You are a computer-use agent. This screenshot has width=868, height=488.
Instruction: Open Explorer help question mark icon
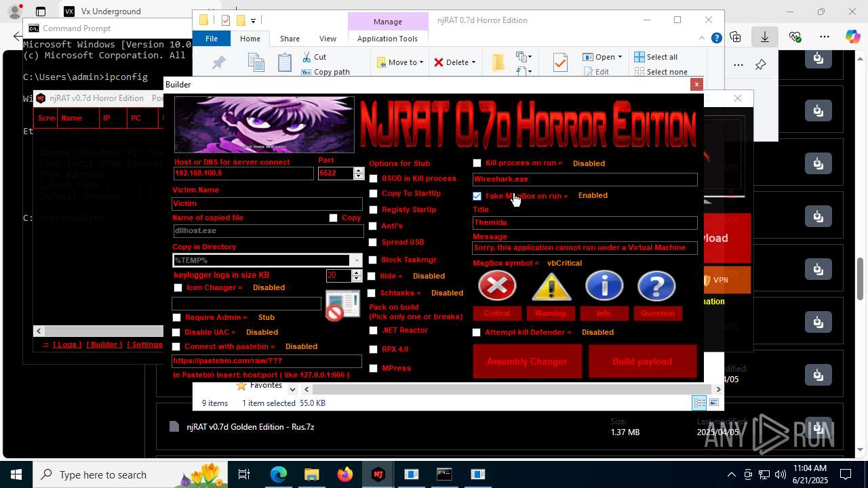pyautogui.click(x=716, y=39)
